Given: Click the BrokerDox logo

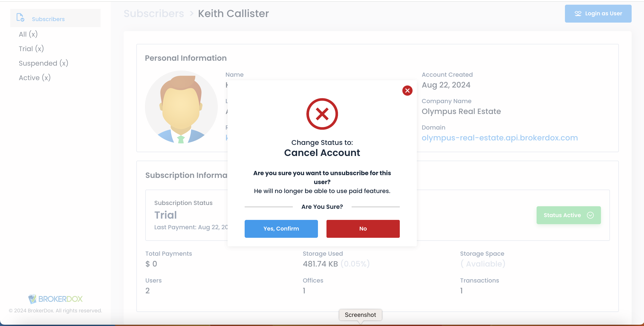Looking at the screenshot, I should point(55,299).
